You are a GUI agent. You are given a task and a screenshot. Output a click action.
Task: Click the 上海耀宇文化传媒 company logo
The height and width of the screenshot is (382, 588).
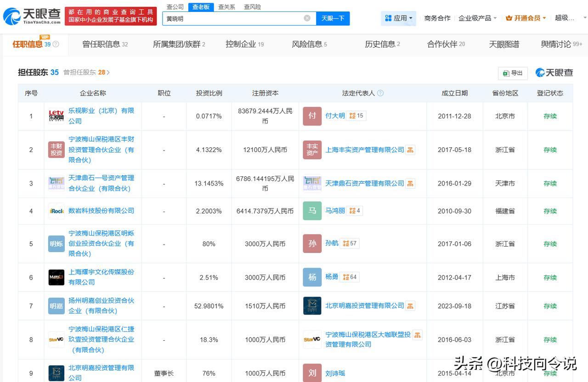pos(57,277)
